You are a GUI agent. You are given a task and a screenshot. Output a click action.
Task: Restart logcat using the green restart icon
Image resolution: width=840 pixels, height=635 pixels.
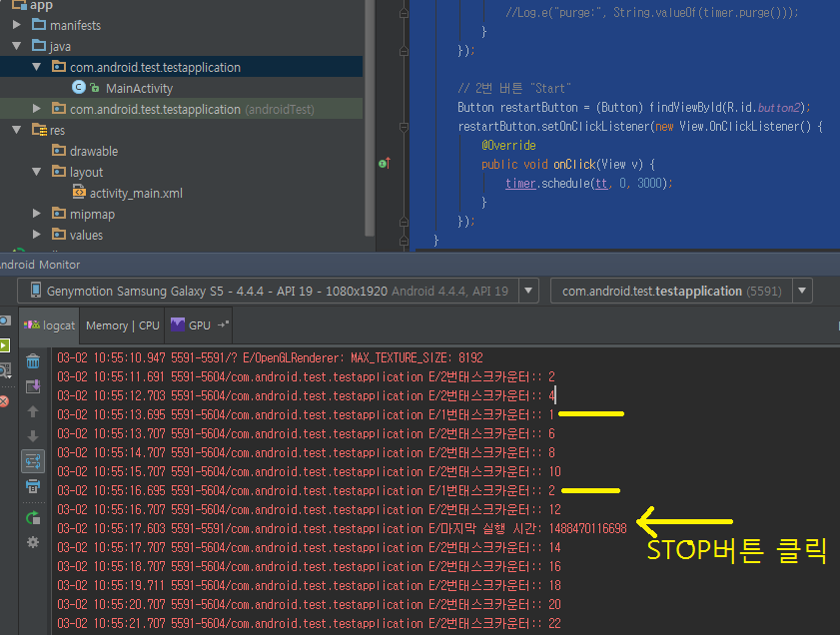coord(33,517)
